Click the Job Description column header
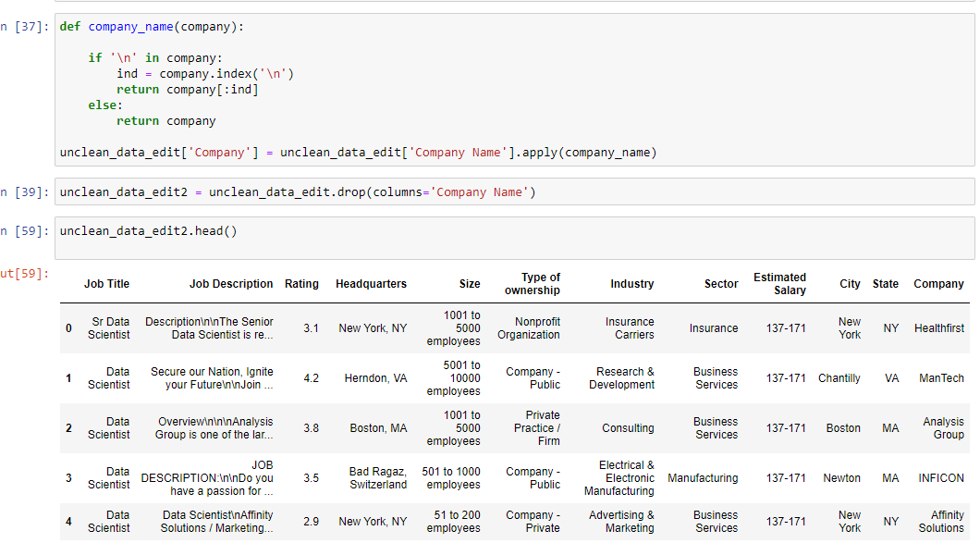Screen dimensions: 980x543 (231, 283)
